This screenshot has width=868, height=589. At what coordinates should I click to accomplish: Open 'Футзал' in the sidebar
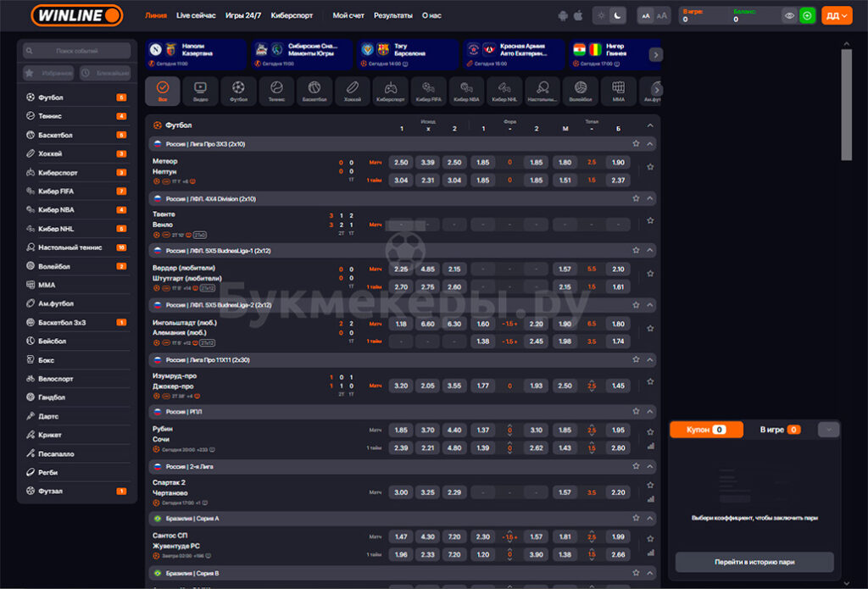click(x=77, y=491)
